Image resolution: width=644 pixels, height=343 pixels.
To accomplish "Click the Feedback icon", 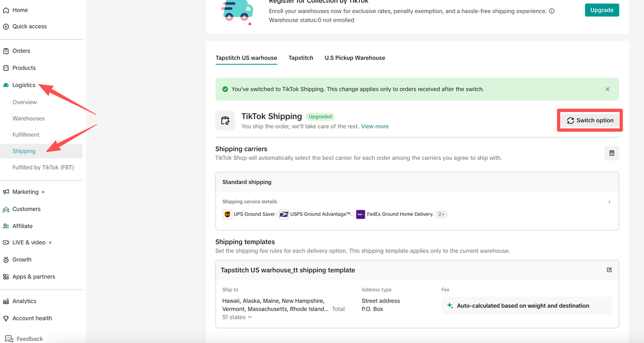I will [9, 339].
